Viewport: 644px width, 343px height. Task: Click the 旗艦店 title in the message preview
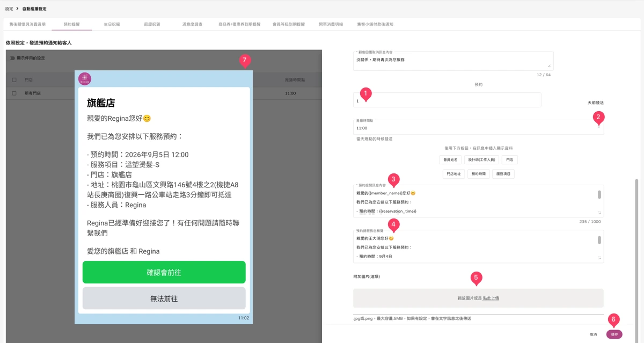pyautogui.click(x=101, y=103)
